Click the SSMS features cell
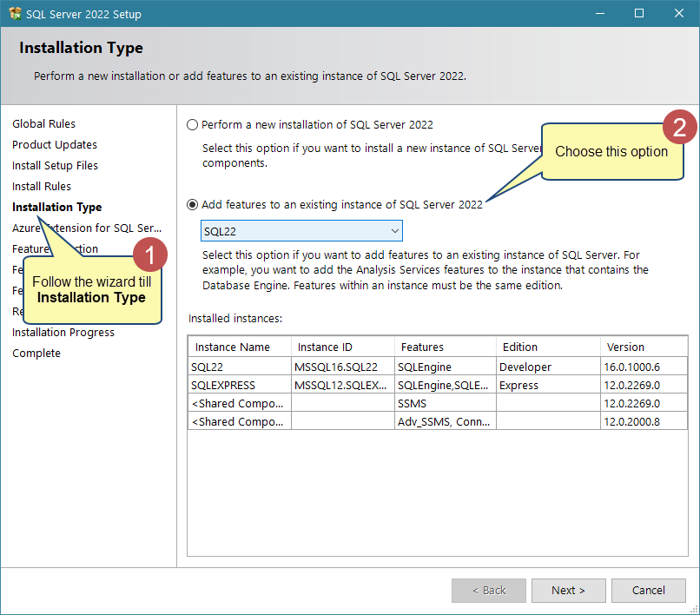This screenshot has width=700, height=615. coord(446,403)
